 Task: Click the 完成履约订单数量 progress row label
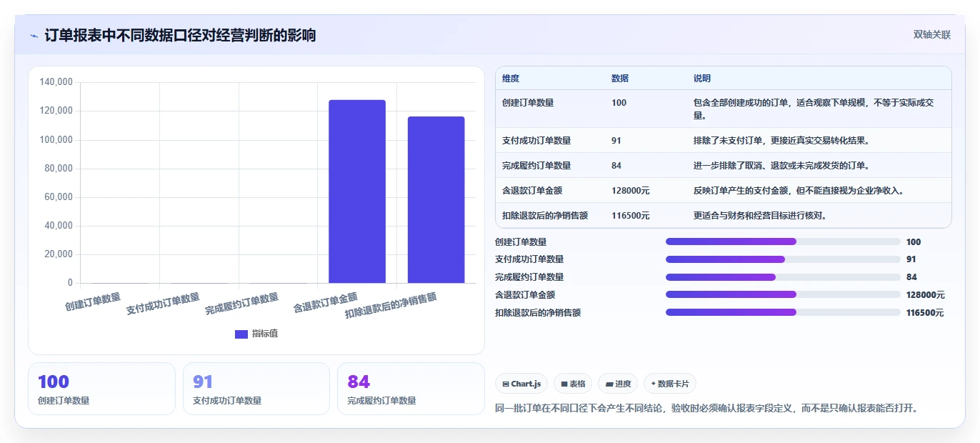pyautogui.click(x=529, y=277)
